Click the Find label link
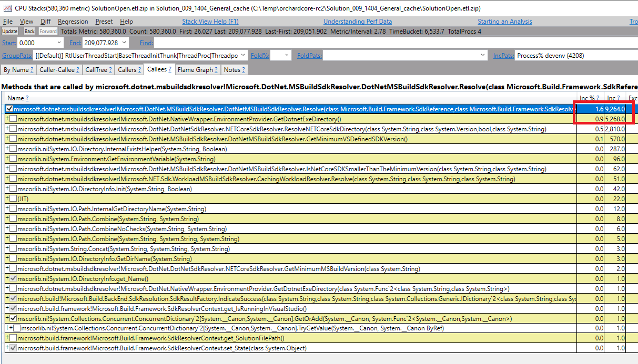 point(146,43)
